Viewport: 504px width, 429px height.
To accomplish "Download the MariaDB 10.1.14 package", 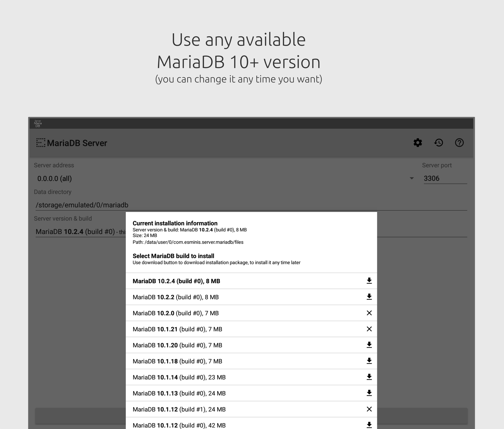I will pyautogui.click(x=369, y=377).
